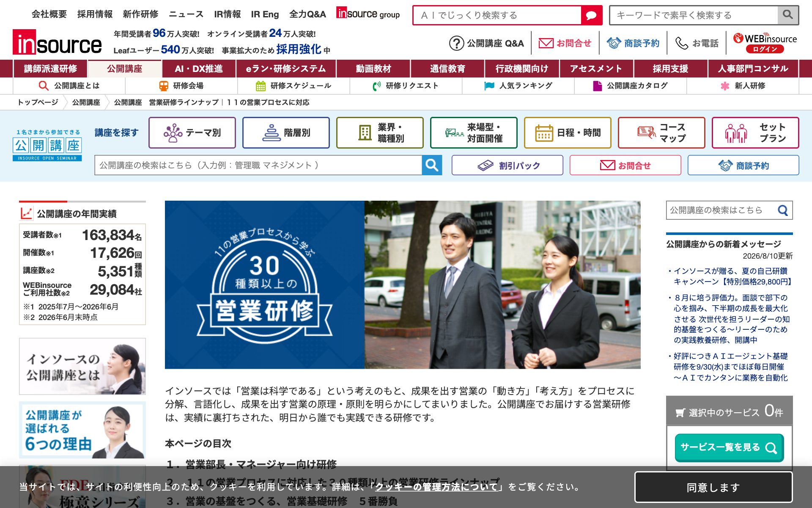Open インソースの公開講座とは banner
Screen dimensions: 812x508
pos(82,367)
